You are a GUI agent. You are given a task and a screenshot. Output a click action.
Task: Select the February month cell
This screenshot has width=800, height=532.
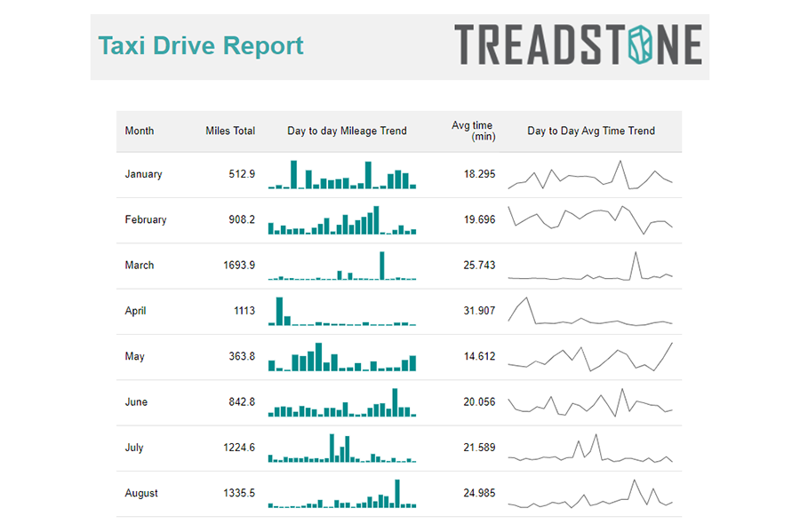tap(146, 219)
